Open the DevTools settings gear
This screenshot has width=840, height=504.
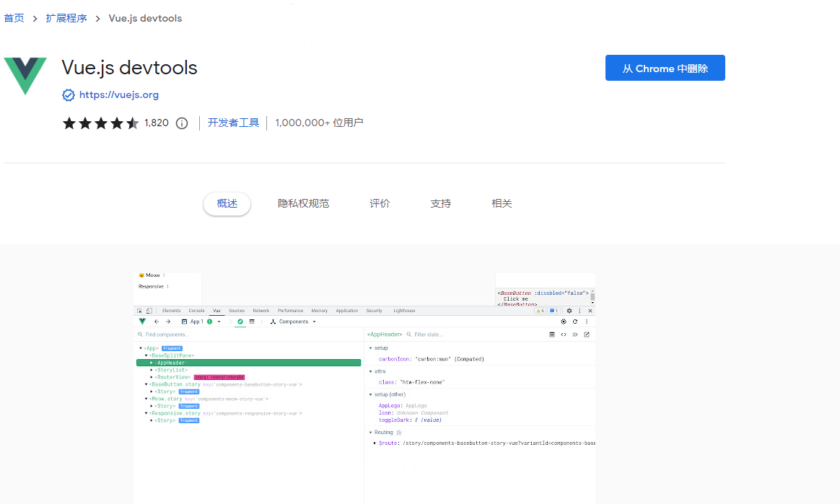(569, 311)
